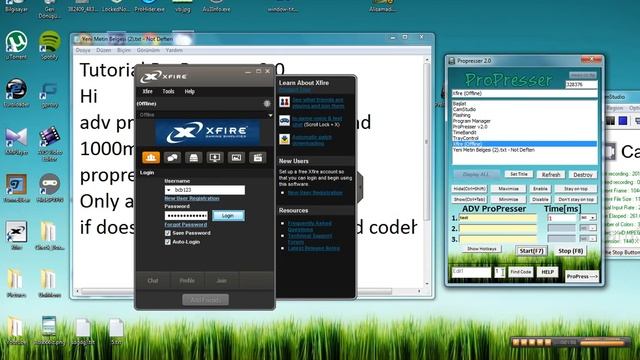Click Minimize button in ProPresser button grid
Viewport: 640px width, 360px height.
pos(508,200)
